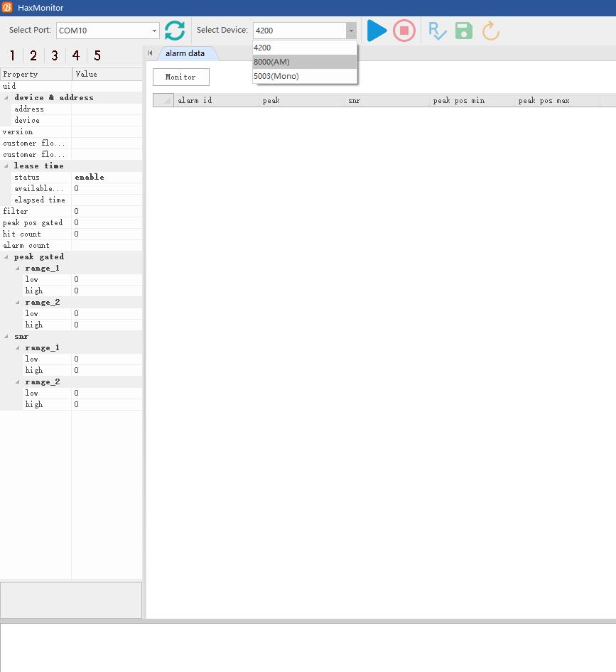Click the Monitor button
This screenshot has height=672, width=616.
point(181,77)
